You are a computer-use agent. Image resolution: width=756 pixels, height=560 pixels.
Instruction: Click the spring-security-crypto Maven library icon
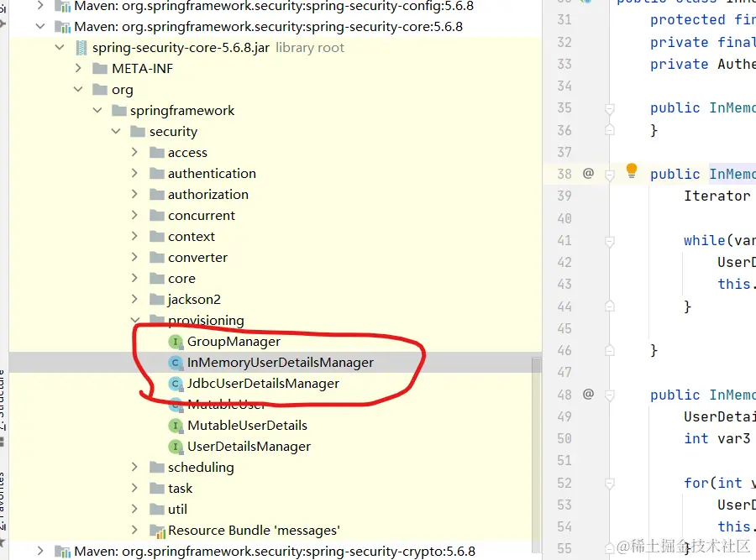[63, 552]
